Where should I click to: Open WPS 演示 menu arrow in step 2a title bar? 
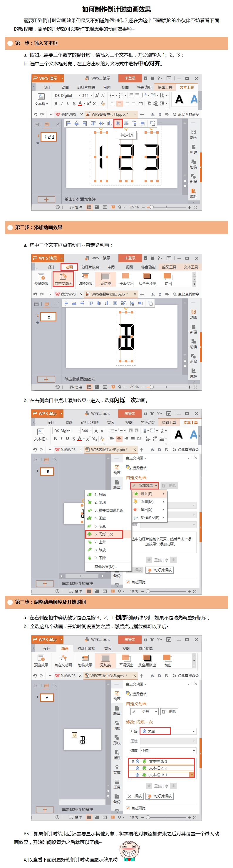pyautogui.click(x=62, y=258)
